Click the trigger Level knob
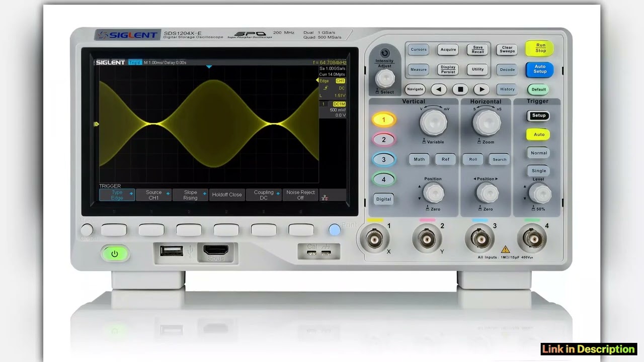Screen dimensions: 644x362 coord(539,193)
